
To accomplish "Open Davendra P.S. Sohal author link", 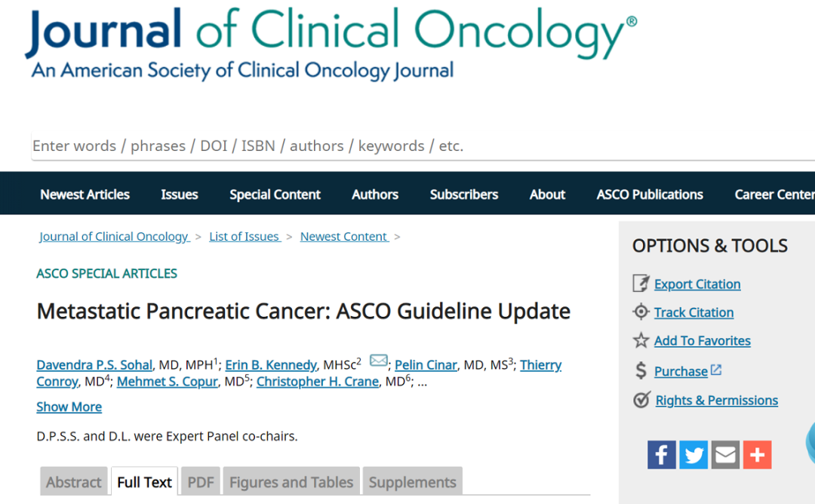I will coord(94,364).
